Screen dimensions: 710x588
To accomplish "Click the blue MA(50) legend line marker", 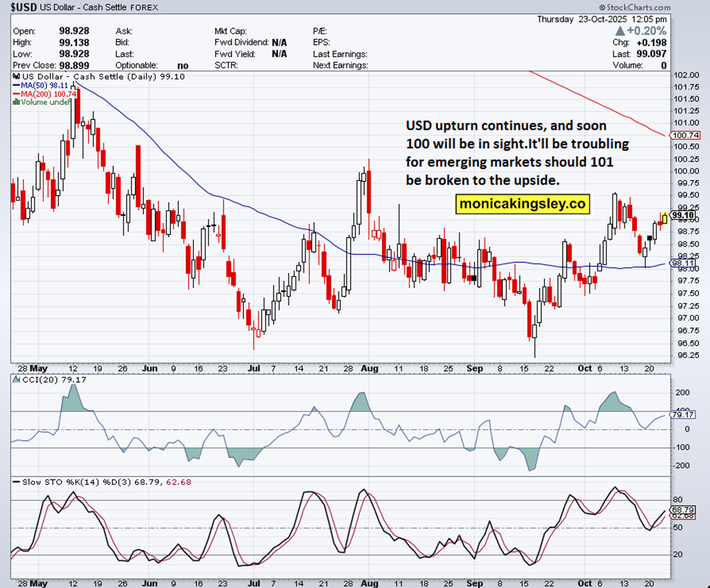I will 16,85.
